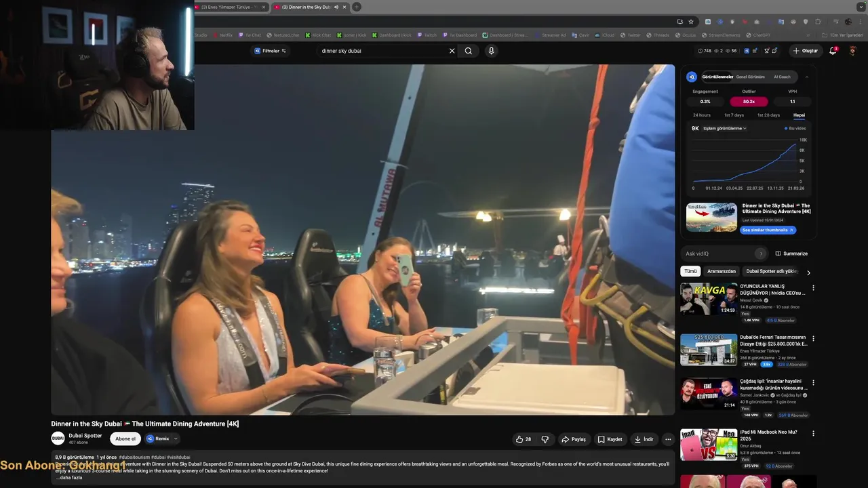The width and height of the screenshot is (868, 488).
Task: Select the Tümü filter chip
Action: (690, 271)
